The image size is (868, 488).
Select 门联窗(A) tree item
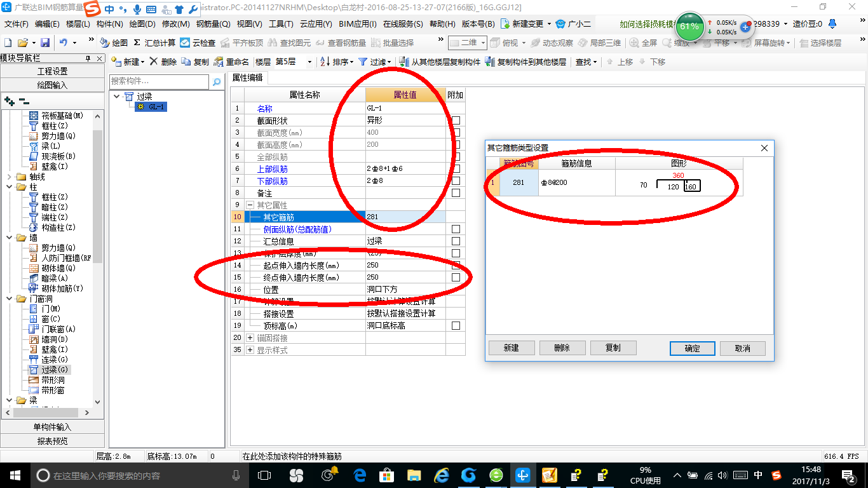click(58, 329)
